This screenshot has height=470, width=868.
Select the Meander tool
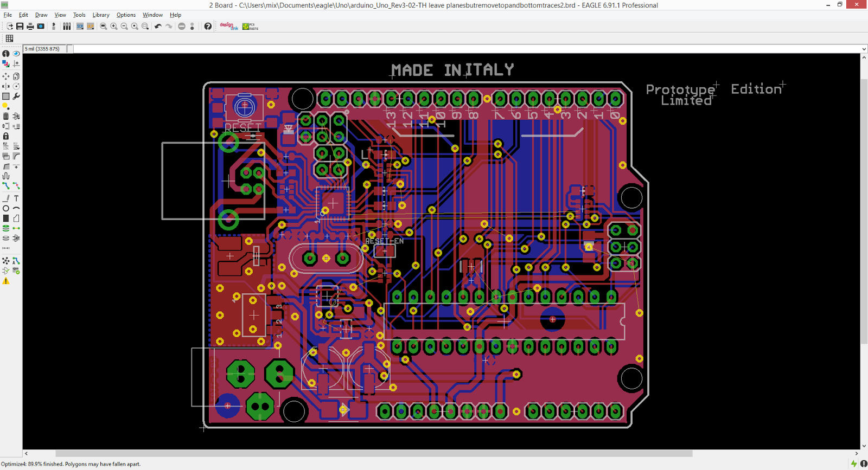pyautogui.click(x=6, y=176)
